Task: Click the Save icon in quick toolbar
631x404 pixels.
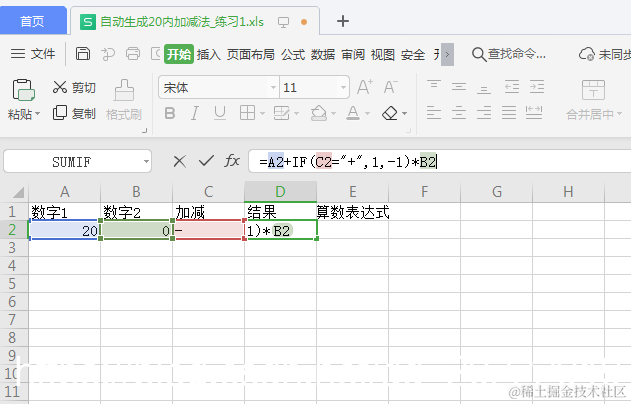Action: pyautogui.click(x=83, y=54)
